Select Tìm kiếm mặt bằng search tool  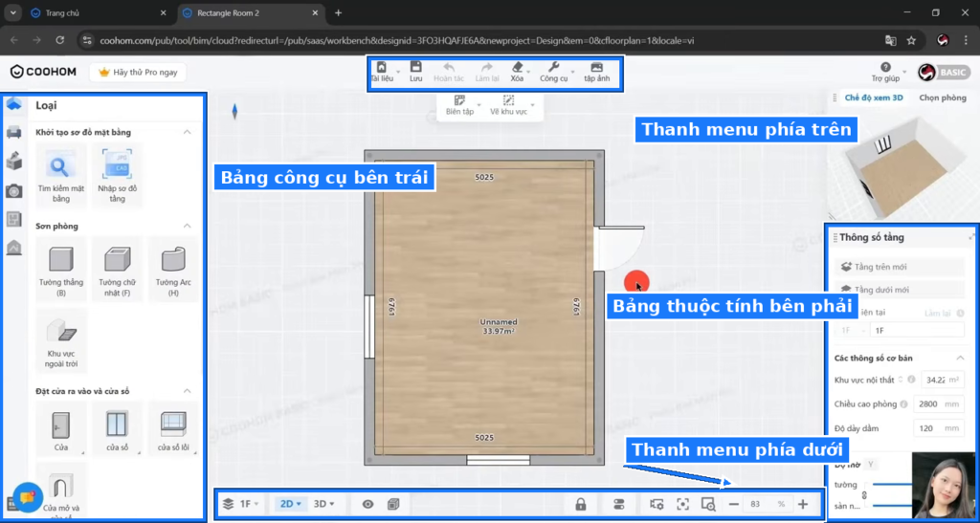coord(61,175)
